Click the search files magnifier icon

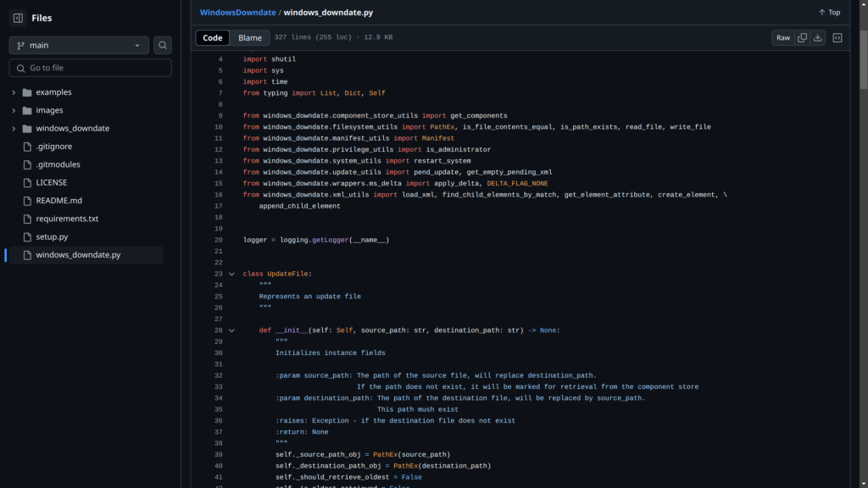(163, 45)
